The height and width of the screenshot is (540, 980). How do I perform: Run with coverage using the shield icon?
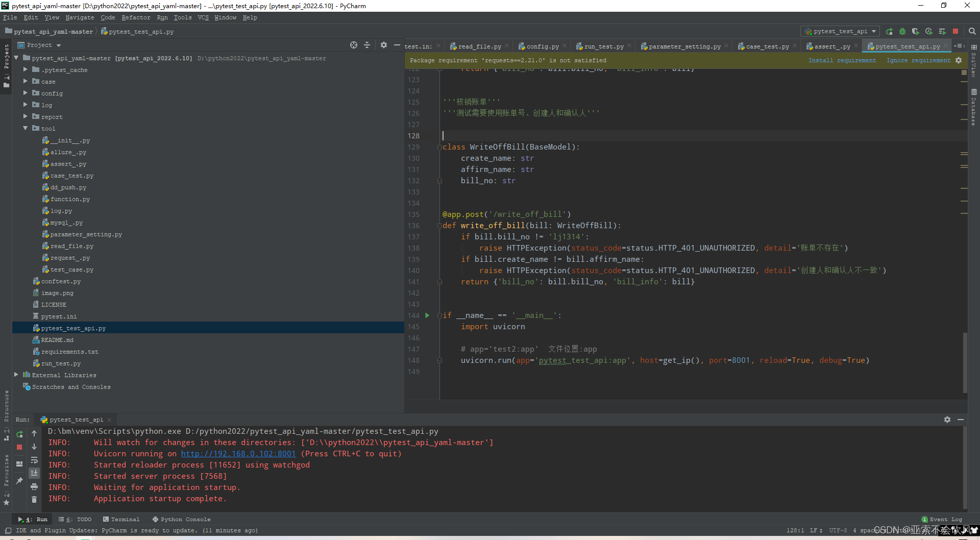pyautogui.click(x=916, y=32)
